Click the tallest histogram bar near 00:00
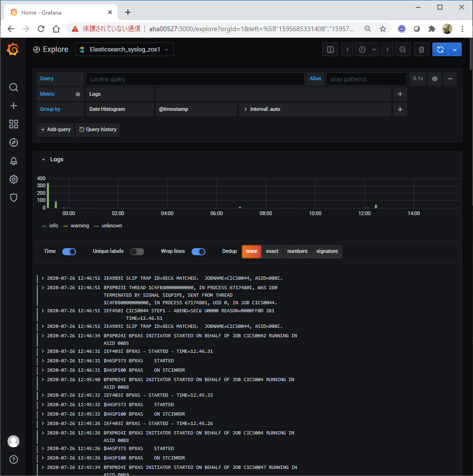 coord(48,195)
